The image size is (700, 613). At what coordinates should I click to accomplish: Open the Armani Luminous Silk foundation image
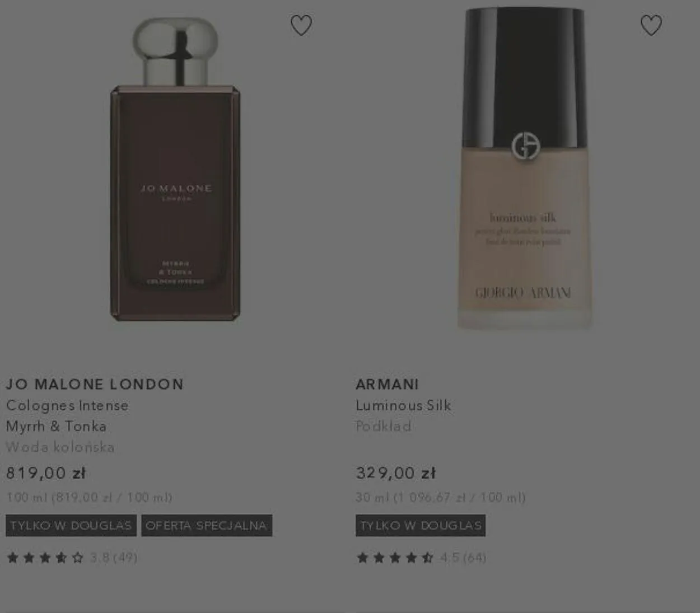pyautogui.click(x=525, y=168)
